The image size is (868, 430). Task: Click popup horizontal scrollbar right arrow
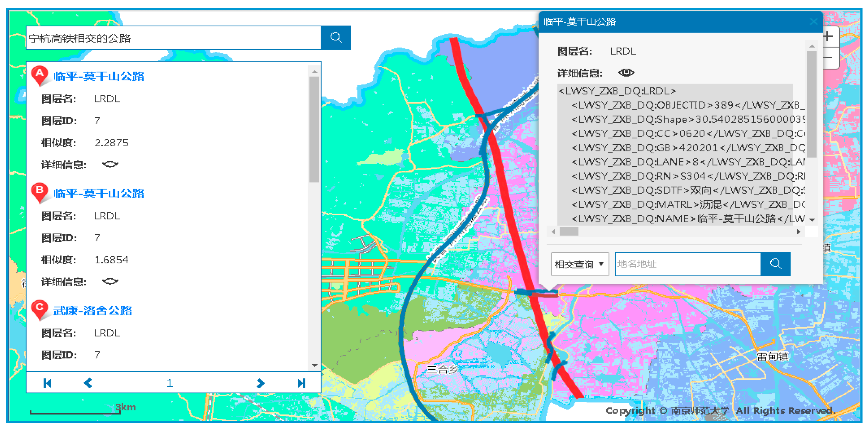coord(798,232)
